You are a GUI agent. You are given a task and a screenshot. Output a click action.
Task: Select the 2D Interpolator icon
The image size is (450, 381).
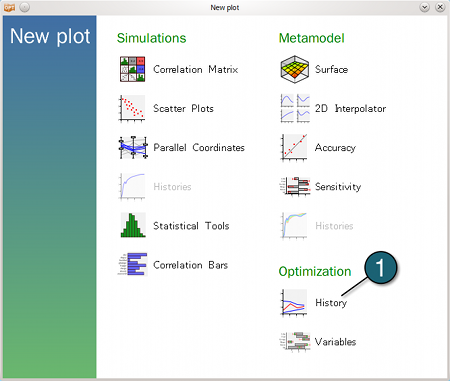[x=295, y=108]
